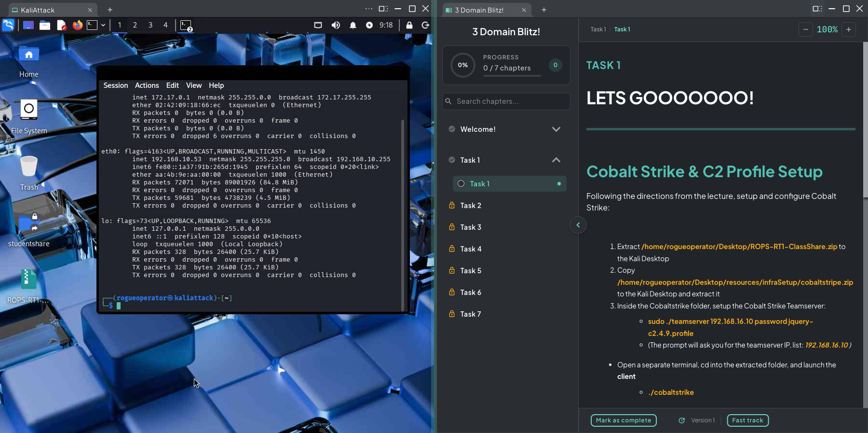Image resolution: width=868 pixels, height=433 pixels.
Task: Zoom out with the minus button
Action: [x=806, y=29]
